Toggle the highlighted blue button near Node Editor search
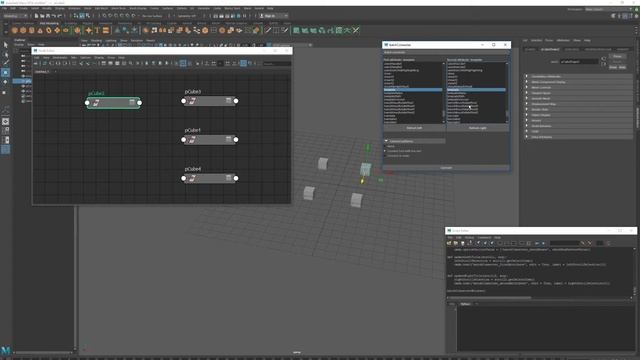640x360 pixels. 243,63
